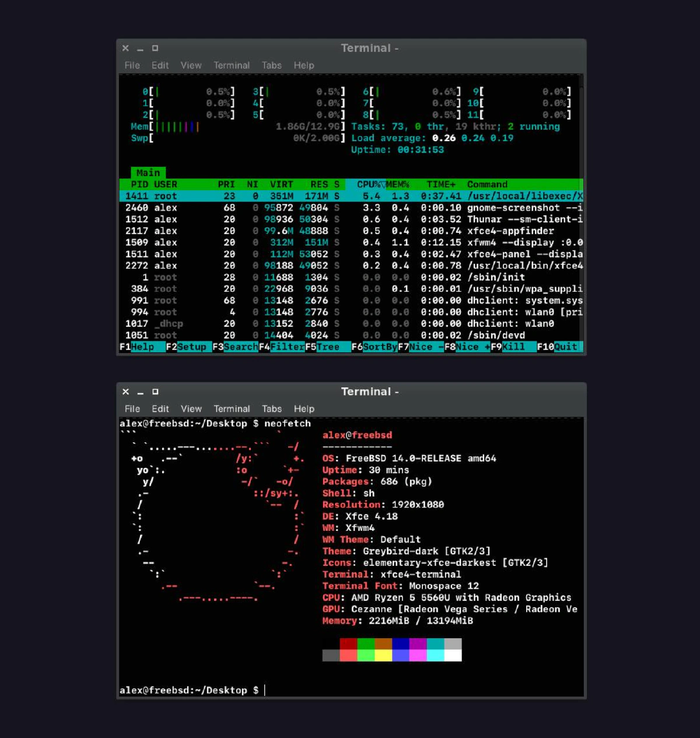Click the TIME+ column header in htop
The height and width of the screenshot is (738, 700).
click(440, 184)
